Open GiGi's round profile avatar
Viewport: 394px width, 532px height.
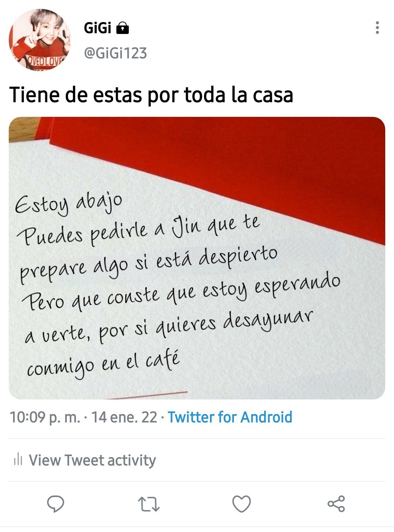39,39
